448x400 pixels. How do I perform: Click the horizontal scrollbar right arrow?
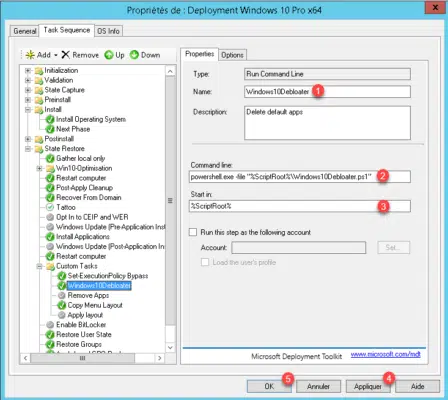[x=160, y=358]
